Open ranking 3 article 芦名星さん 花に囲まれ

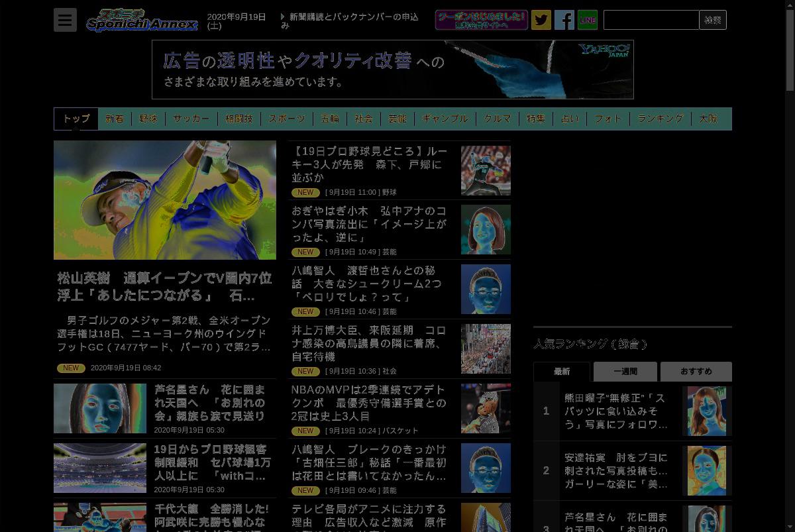(616, 522)
